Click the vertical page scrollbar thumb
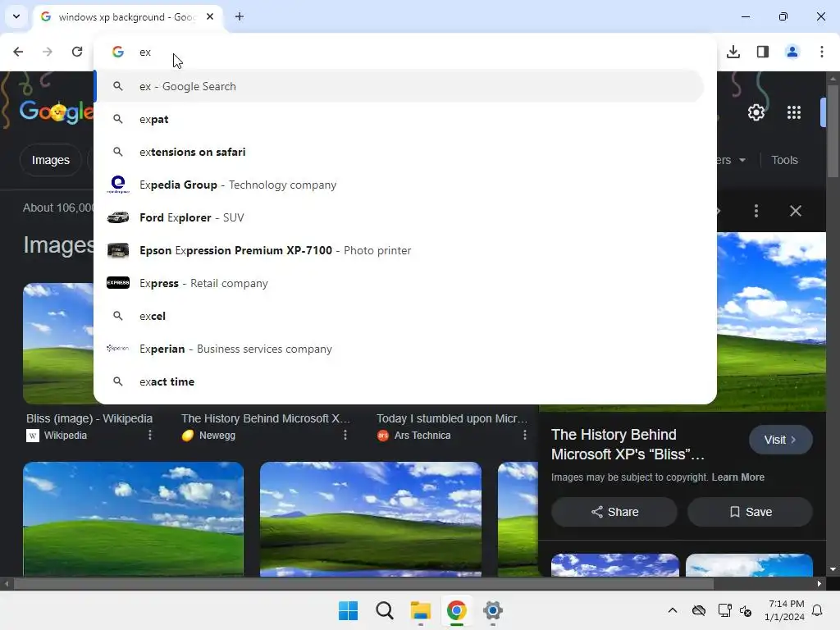Viewport: 840px width, 630px height. point(833,130)
